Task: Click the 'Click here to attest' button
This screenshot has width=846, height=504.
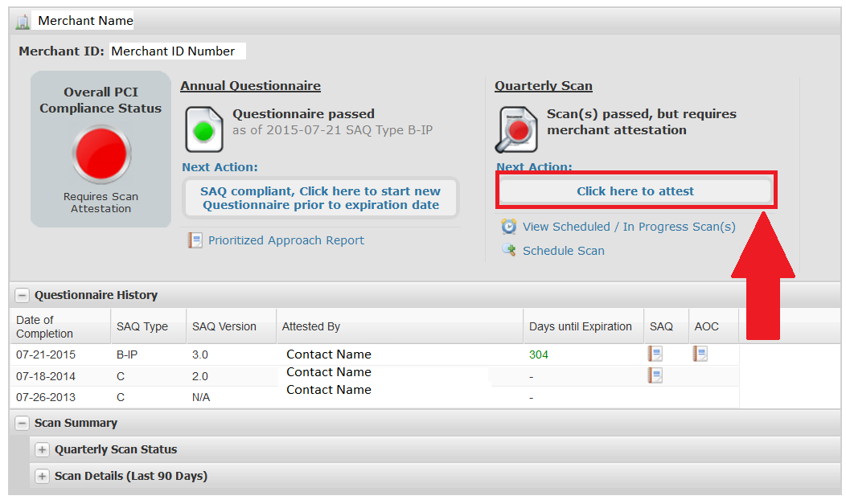Action: [x=635, y=191]
